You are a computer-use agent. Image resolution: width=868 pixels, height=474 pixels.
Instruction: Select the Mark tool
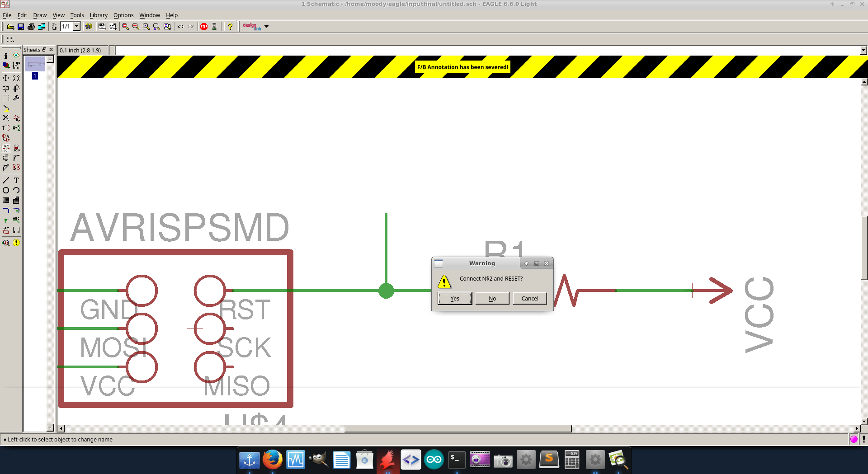16,66
